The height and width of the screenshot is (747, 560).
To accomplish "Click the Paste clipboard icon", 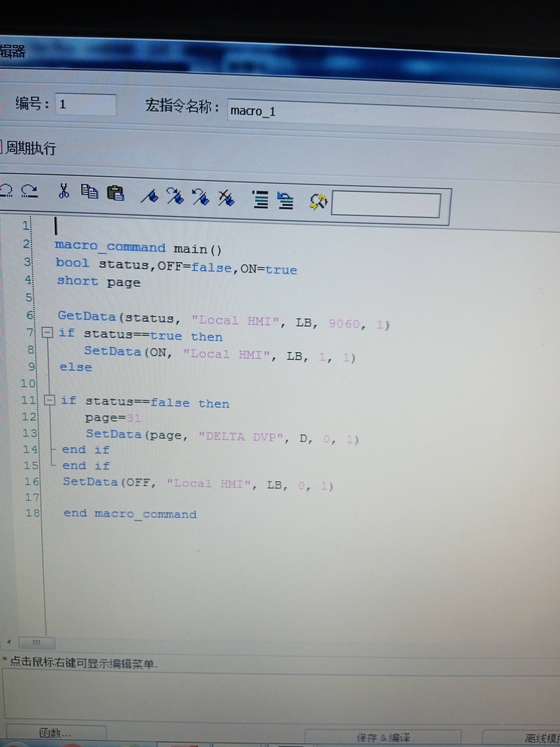I will [x=116, y=194].
